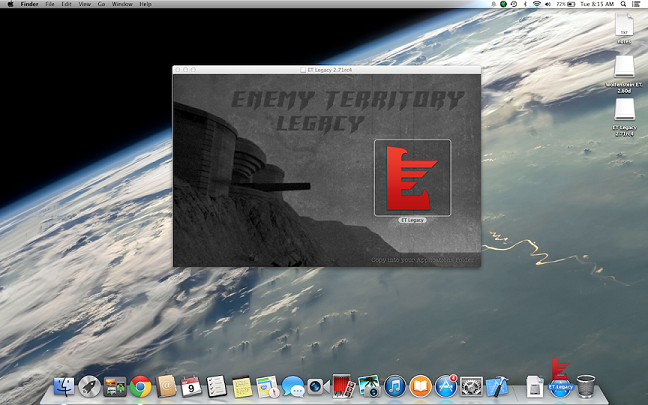Viewport: 648px width, 405px height.
Task: Open the Apple menu
Action: (10, 4)
